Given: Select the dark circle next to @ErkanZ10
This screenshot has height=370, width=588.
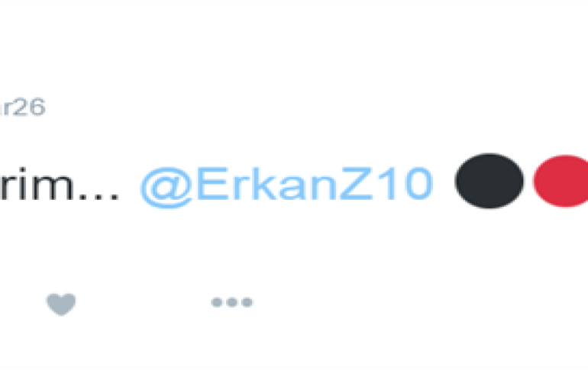Looking at the screenshot, I should coord(489,181).
